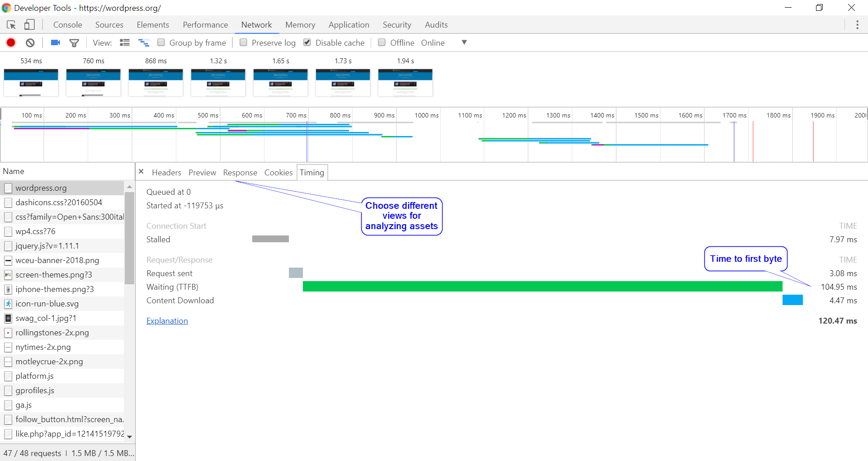The height and width of the screenshot is (461, 868).
Task: Select the css?family=Open+Sans request
Action: [x=62, y=217]
